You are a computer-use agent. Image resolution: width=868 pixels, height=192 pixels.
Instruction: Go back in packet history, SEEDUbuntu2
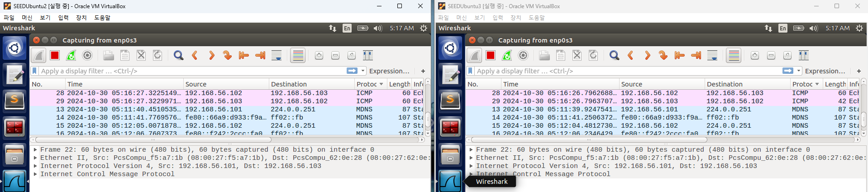click(x=195, y=55)
